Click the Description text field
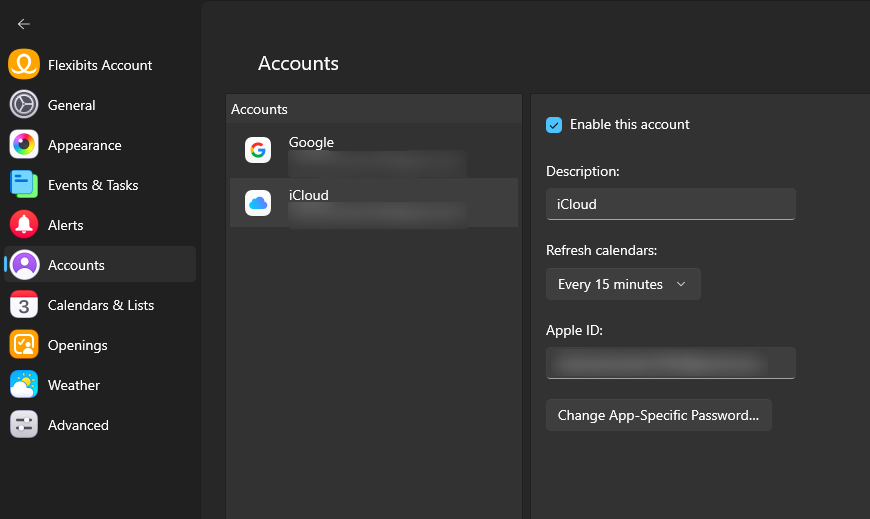 [670, 204]
